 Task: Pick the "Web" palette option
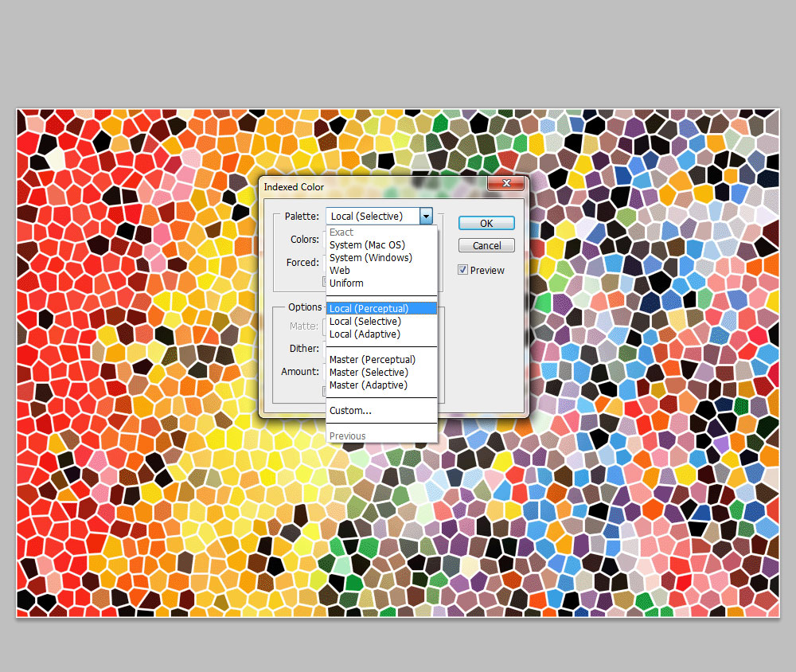(x=340, y=270)
